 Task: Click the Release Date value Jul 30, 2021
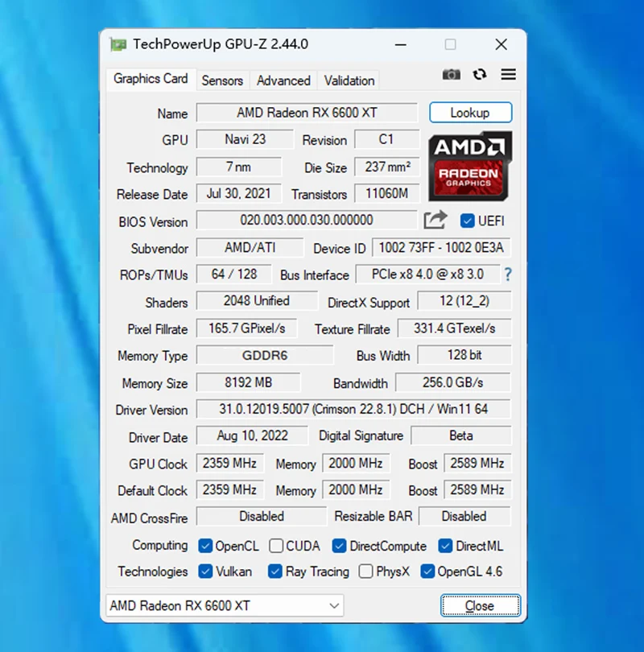pos(238,193)
